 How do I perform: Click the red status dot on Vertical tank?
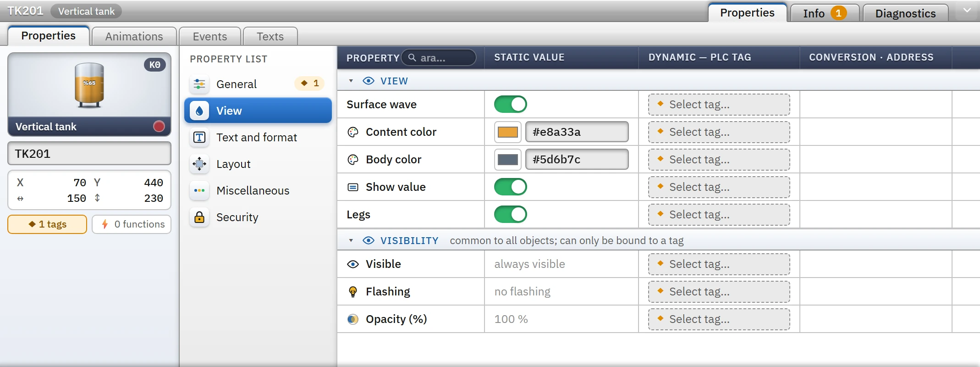pos(159,126)
